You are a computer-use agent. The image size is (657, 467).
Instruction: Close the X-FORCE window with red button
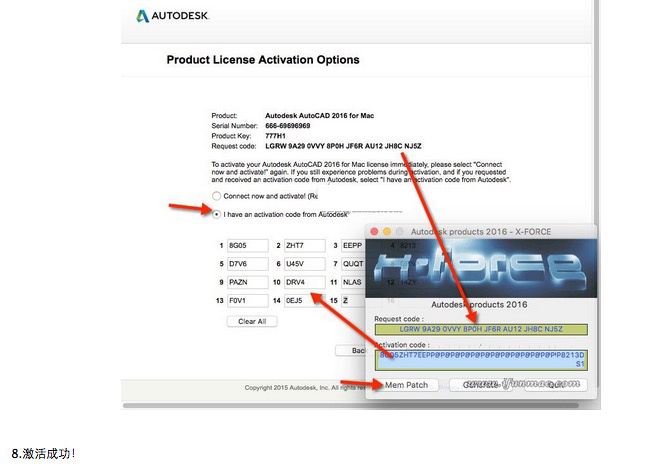375,232
